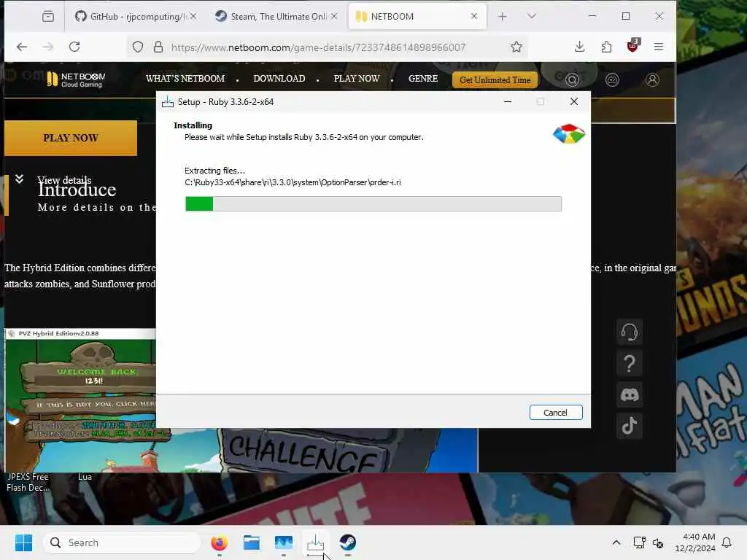Close the NETBOOM tab
The image size is (747, 560).
(474, 16)
